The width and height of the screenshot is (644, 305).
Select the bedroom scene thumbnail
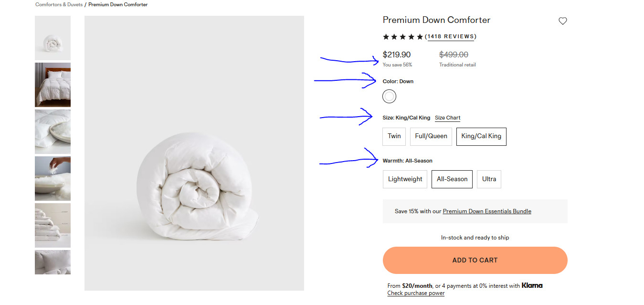click(53, 85)
